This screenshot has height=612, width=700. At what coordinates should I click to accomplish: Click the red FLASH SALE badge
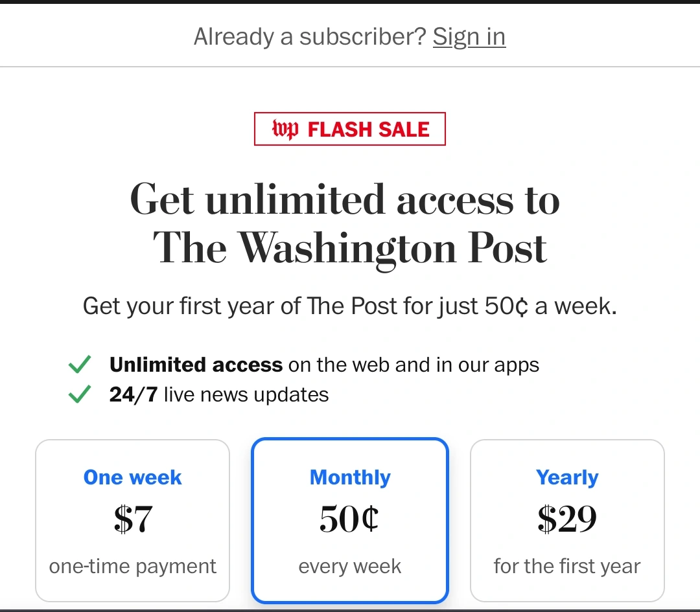click(350, 129)
